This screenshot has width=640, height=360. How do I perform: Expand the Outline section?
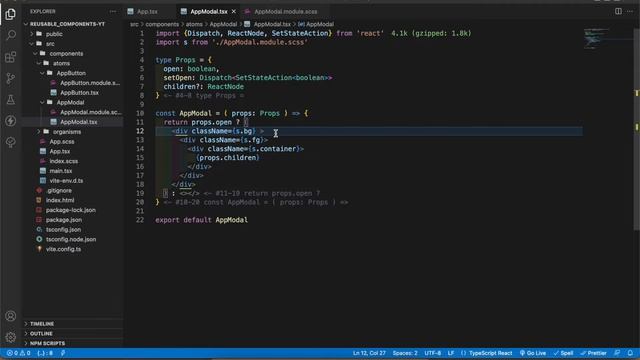[41, 333]
